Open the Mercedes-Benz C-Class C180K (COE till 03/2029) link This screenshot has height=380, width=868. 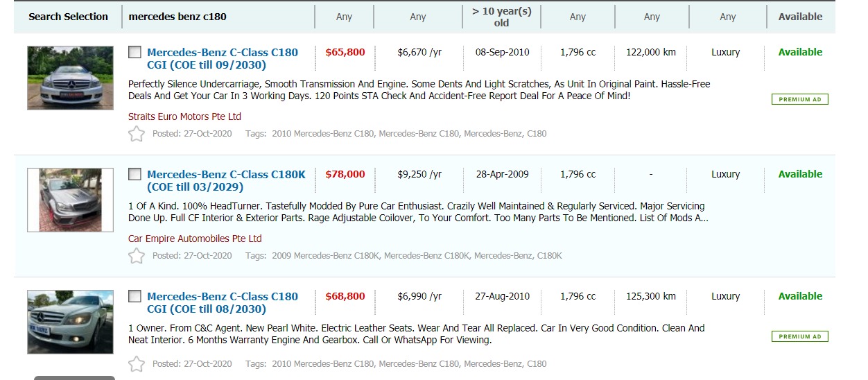(x=226, y=180)
